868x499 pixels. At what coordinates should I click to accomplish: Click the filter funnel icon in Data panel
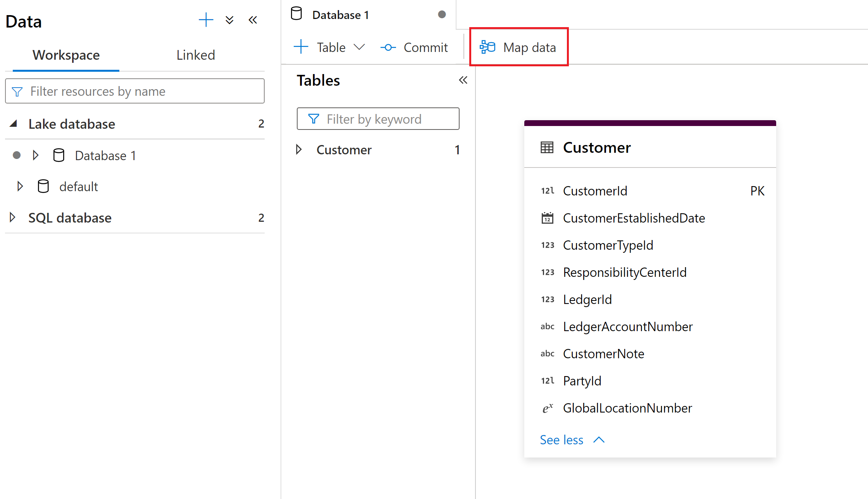coord(18,91)
